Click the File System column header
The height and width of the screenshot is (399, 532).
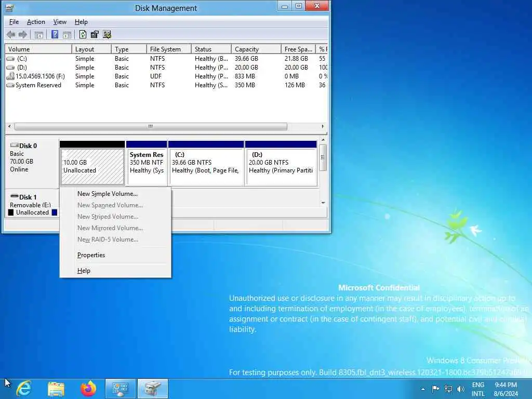tap(169, 49)
